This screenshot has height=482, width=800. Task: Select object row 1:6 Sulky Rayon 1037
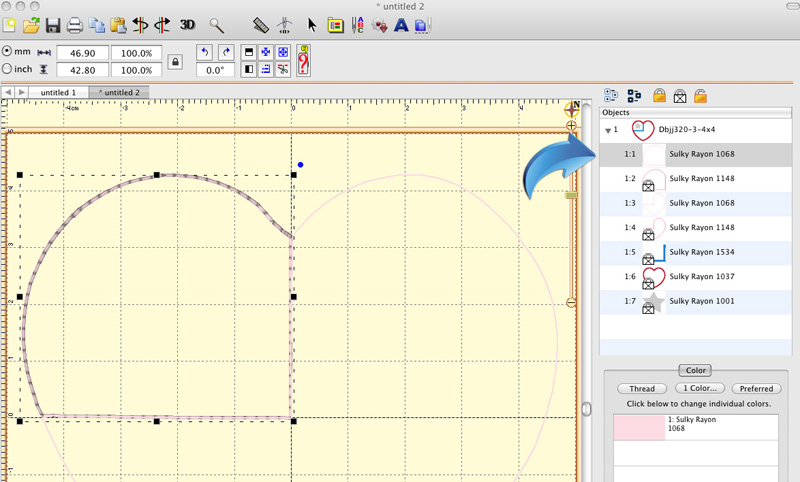click(696, 276)
